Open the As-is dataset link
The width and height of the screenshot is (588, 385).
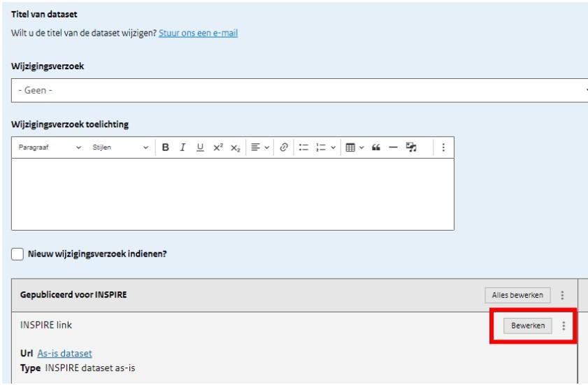64,354
